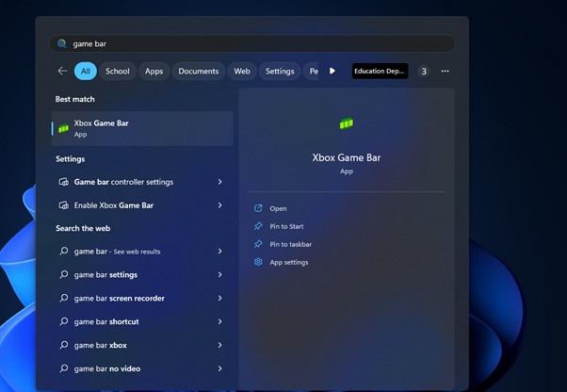
Task: Select Xbox Game Bar best match result
Action: [x=142, y=128]
